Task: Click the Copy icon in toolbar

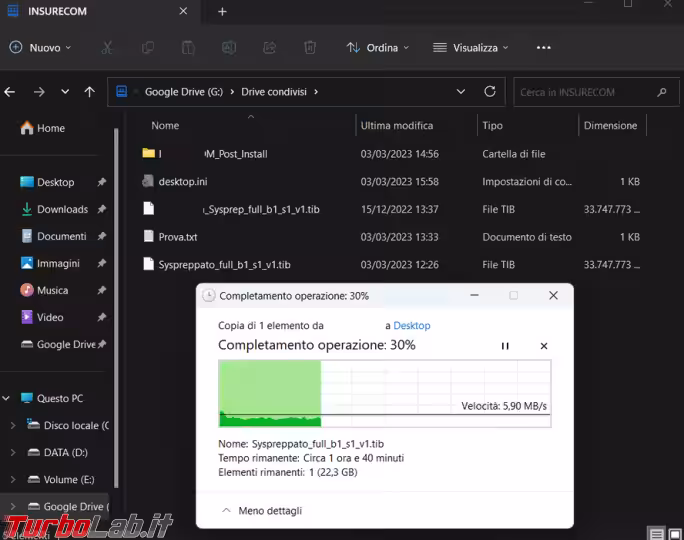Action: tap(148, 48)
